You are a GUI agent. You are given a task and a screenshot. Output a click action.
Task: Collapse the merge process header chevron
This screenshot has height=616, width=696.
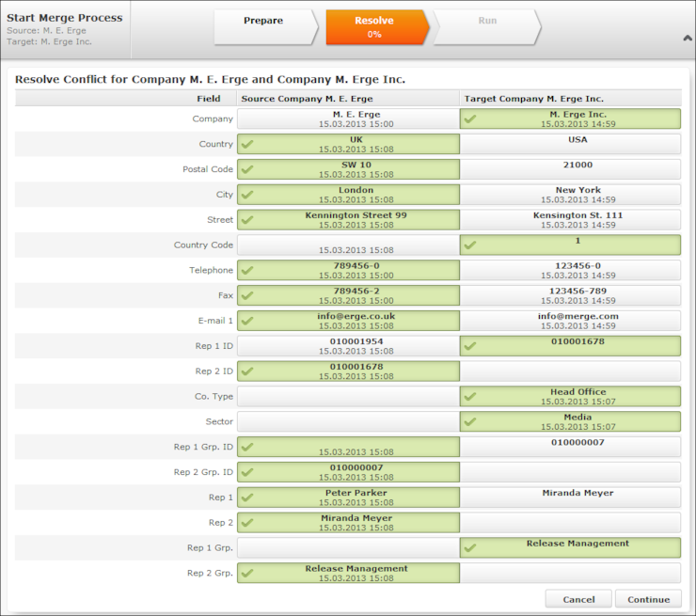pos(687,38)
